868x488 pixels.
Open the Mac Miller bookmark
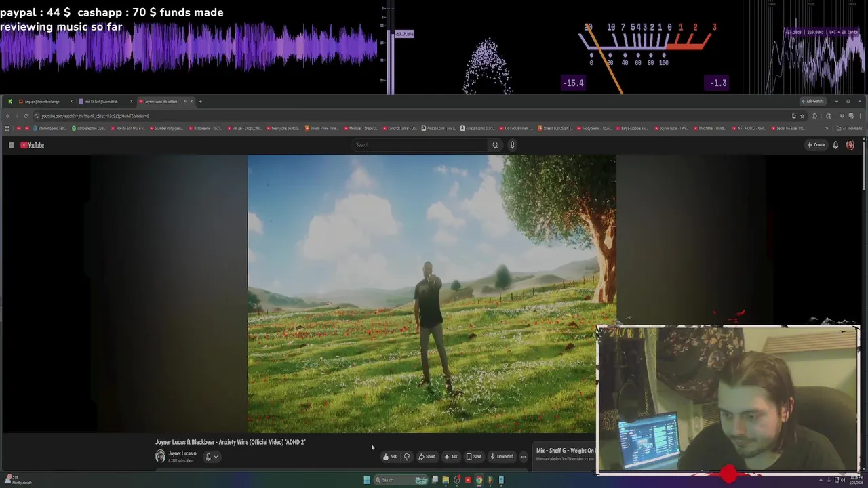click(710, 128)
